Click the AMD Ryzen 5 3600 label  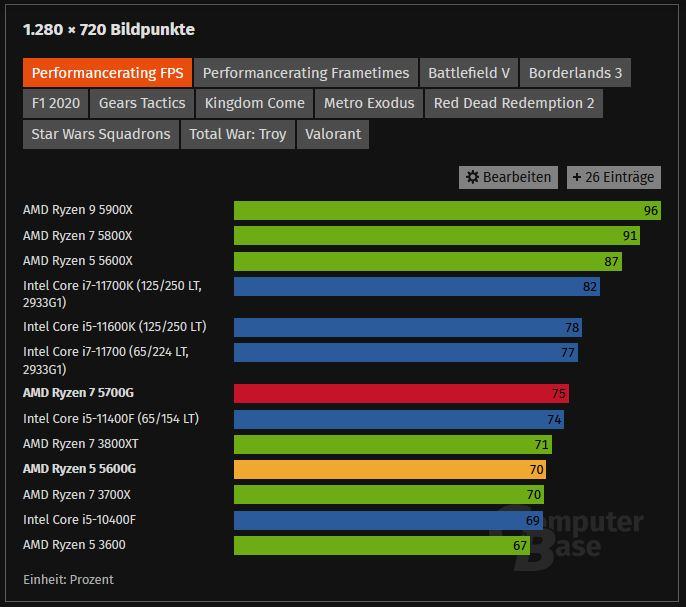pos(74,545)
